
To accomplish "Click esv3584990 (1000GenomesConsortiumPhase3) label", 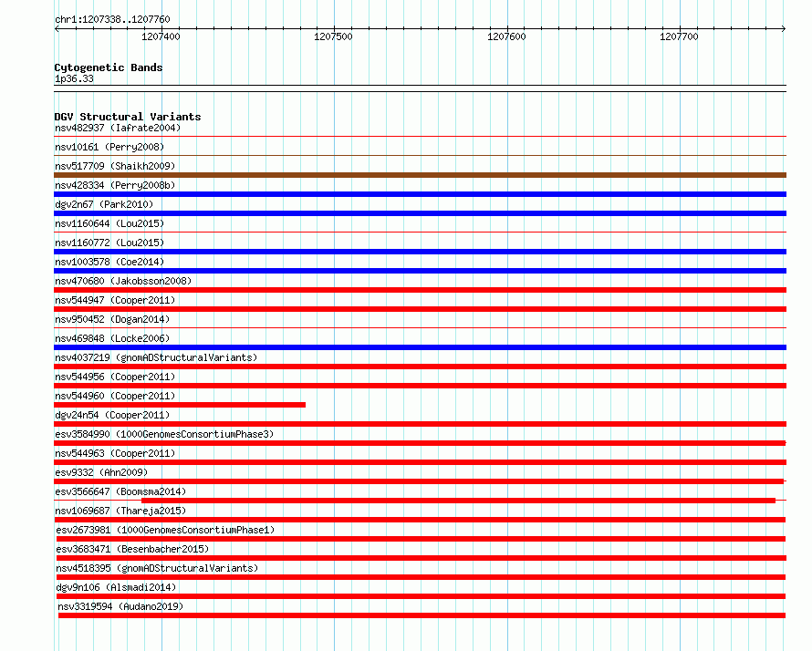I will (x=164, y=434).
